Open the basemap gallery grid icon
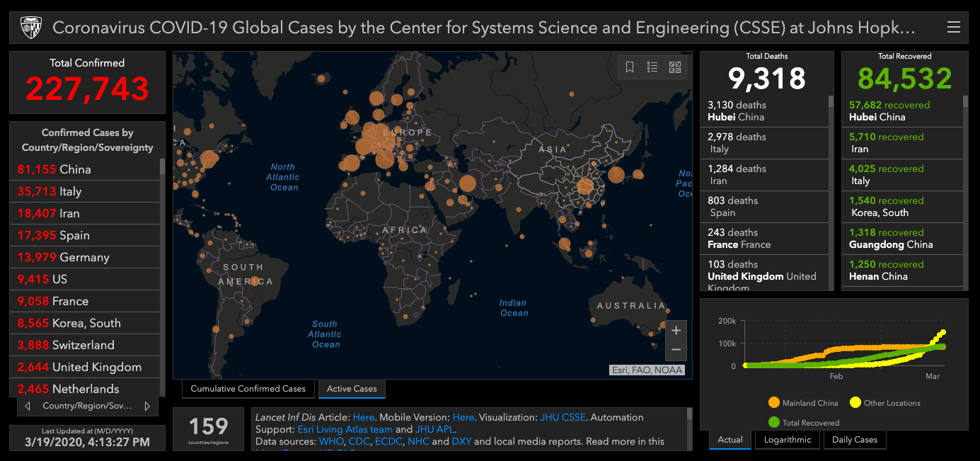 pos(675,67)
